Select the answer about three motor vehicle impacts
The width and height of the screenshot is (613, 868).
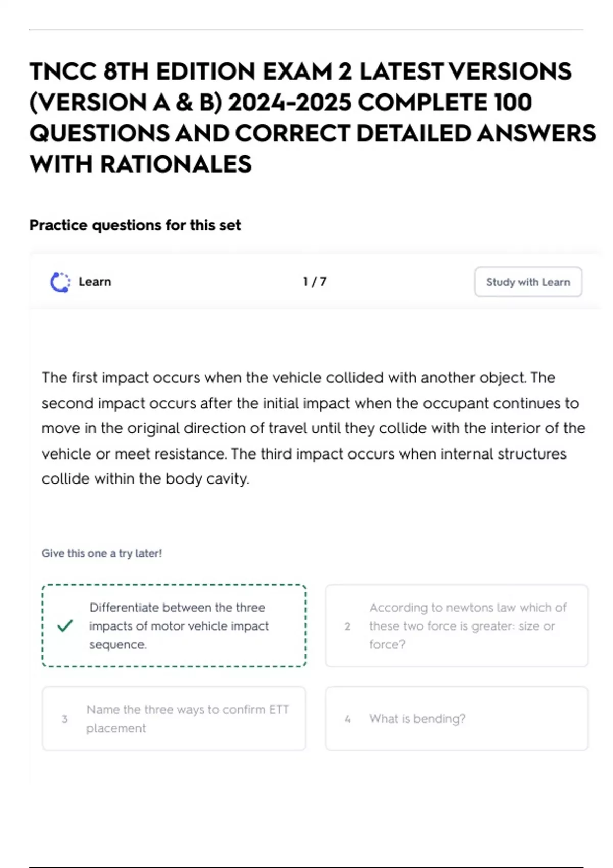click(174, 625)
